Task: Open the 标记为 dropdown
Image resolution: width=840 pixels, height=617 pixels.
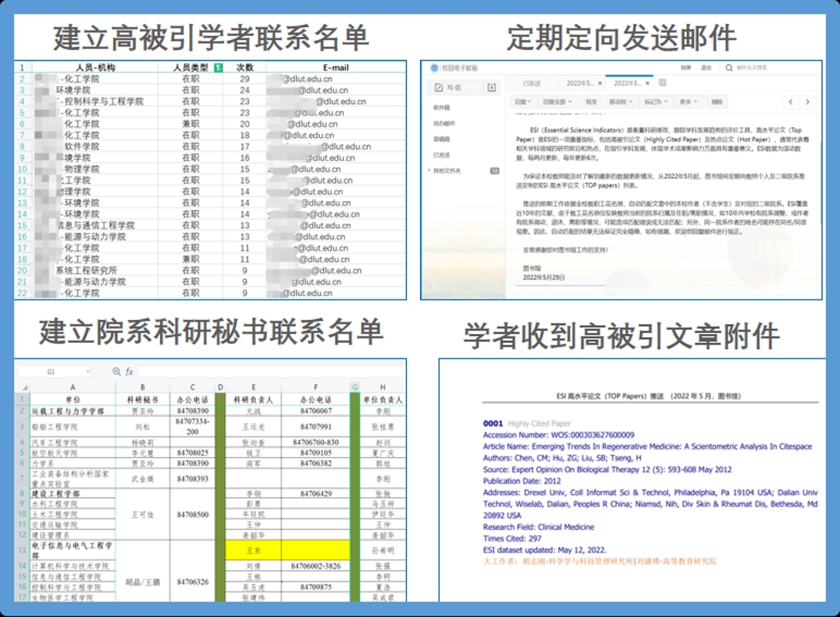Action: (x=655, y=102)
